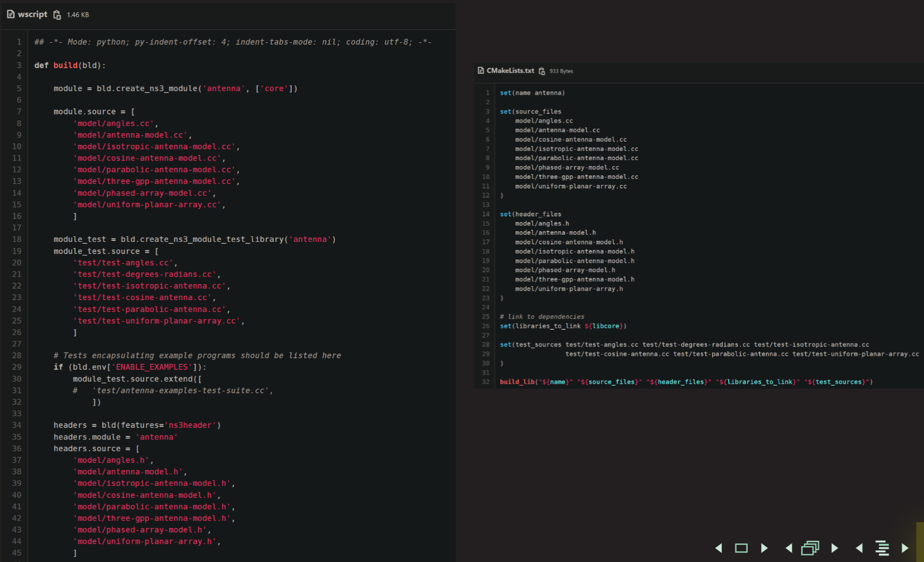This screenshot has height=562, width=924.
Task: Click 'module.source = [' in wscript
Action: tap(94, 111)
